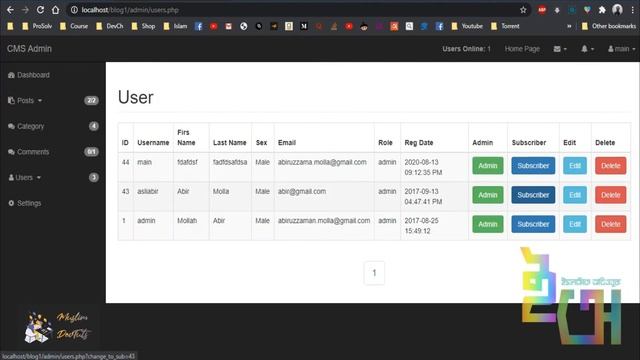Viewport: 640px width, 360px height.
Task: Click the Category count badge 4
Action: pyautogui.click(x=93, y=126)
